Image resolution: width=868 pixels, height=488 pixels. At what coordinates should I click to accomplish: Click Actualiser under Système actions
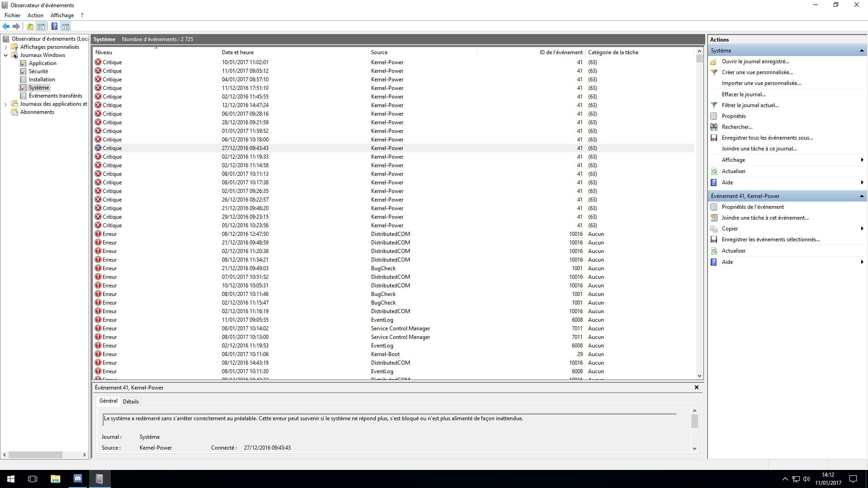point(734,171)
